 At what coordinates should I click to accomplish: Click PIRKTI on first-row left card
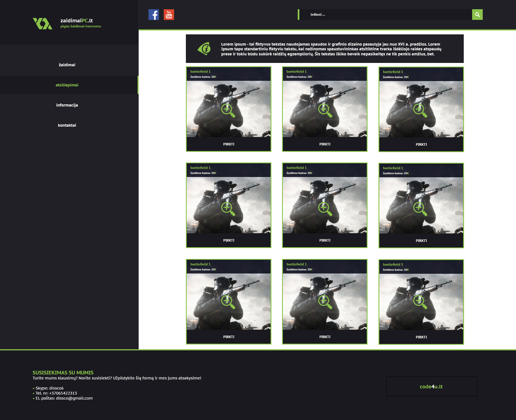point(229,144)
